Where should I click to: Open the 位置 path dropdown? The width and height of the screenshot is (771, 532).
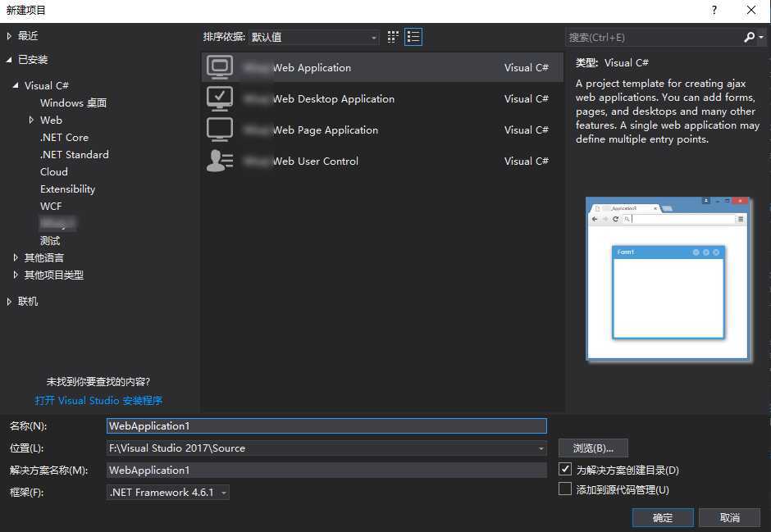pos(541,448)
